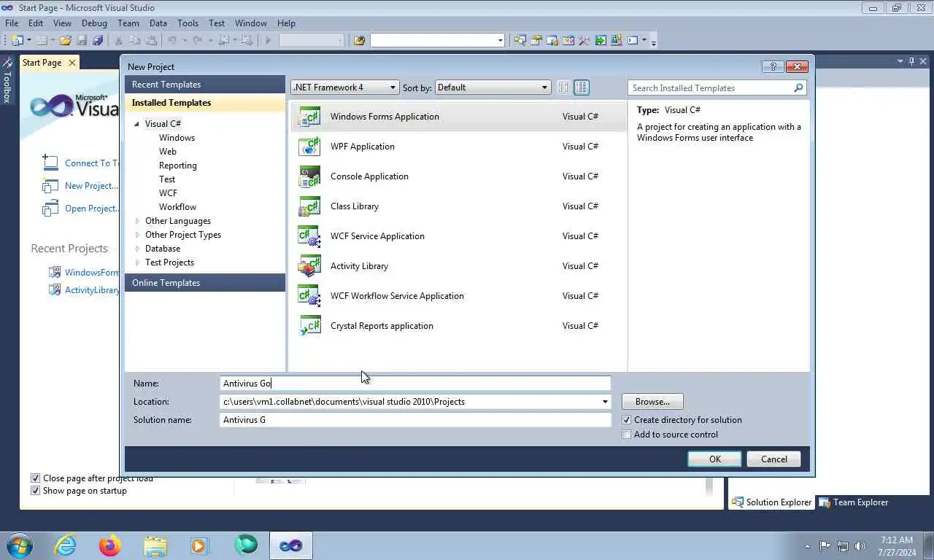Open Solution Explorer from the toolbar icon
This screenshot has height=560, width=934.
click(x=520, y=40)
